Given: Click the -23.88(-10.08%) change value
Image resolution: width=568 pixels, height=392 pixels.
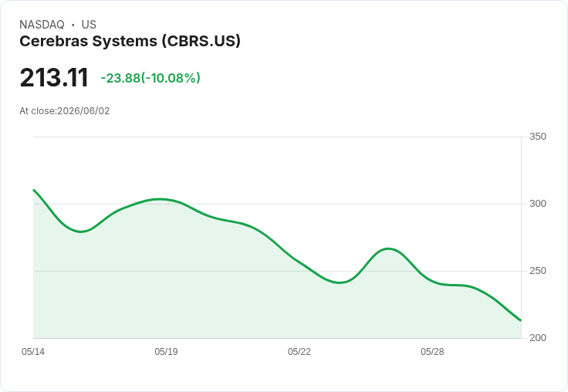Looking at the screenshot, I should point(150,78).
